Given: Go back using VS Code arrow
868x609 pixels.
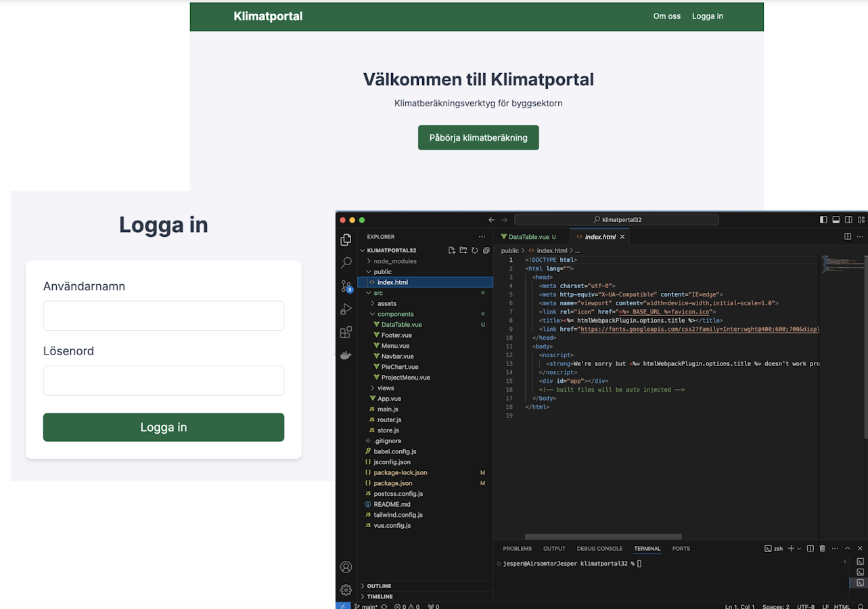Looking at the screenshot, I should click(492, 220).
